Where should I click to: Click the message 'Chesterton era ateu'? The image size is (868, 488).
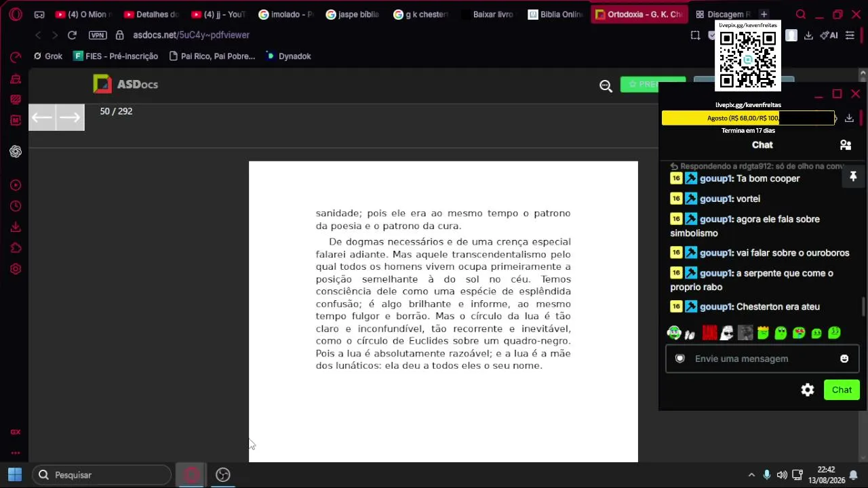click(x=778, y=307)
